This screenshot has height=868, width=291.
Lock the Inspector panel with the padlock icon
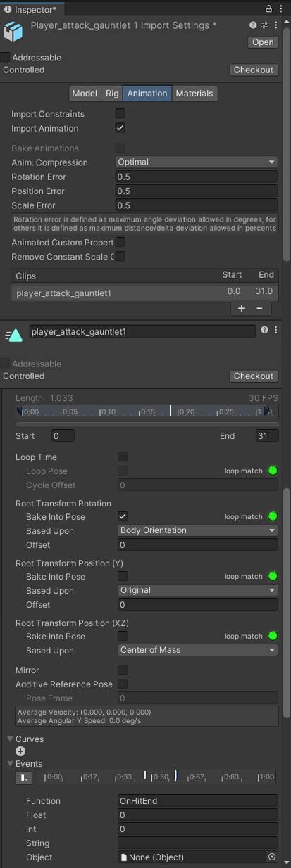point(268,8)
